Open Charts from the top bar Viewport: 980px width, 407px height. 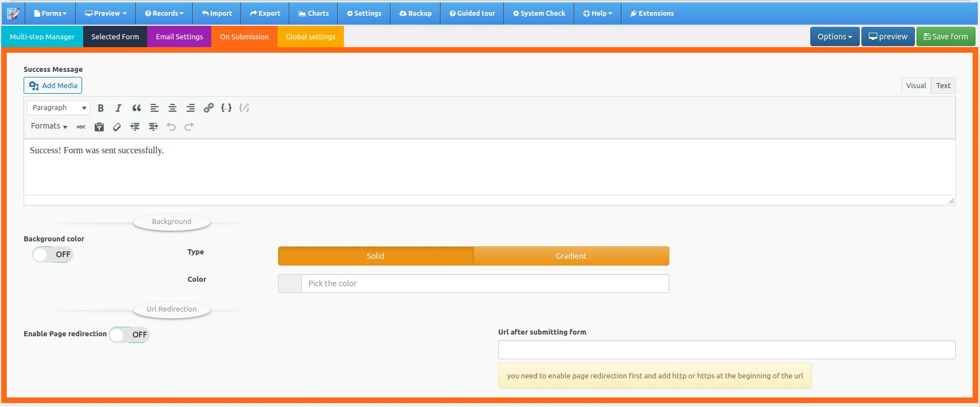coord(314,13)
